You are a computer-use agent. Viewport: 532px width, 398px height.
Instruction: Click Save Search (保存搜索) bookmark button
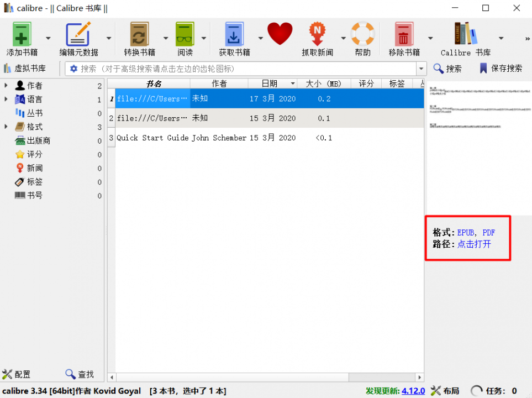pyautogui.click(x=501, y=69)
